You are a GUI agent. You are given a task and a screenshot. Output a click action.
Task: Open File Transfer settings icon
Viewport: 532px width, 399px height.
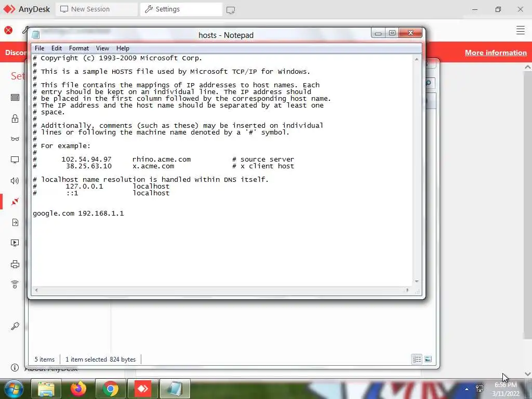tap(15, 222)
